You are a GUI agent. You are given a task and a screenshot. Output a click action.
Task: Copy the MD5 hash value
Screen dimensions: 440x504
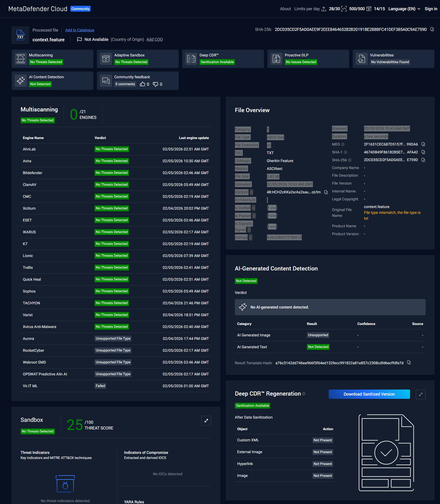423,144
